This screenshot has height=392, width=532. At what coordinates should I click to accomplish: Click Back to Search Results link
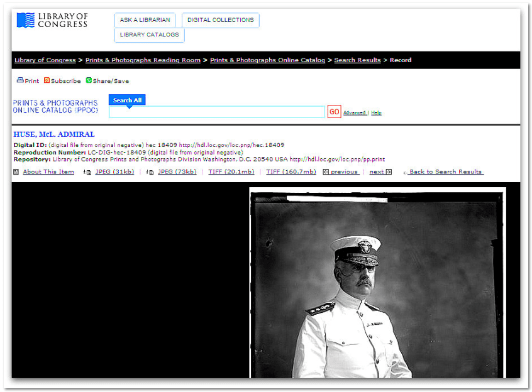[445, 171]
